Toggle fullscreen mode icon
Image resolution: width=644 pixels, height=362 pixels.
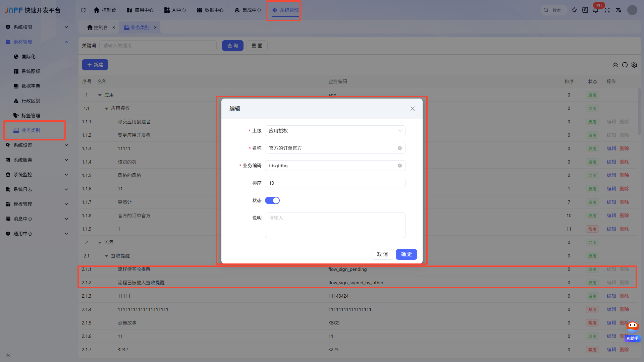[607, 10]
